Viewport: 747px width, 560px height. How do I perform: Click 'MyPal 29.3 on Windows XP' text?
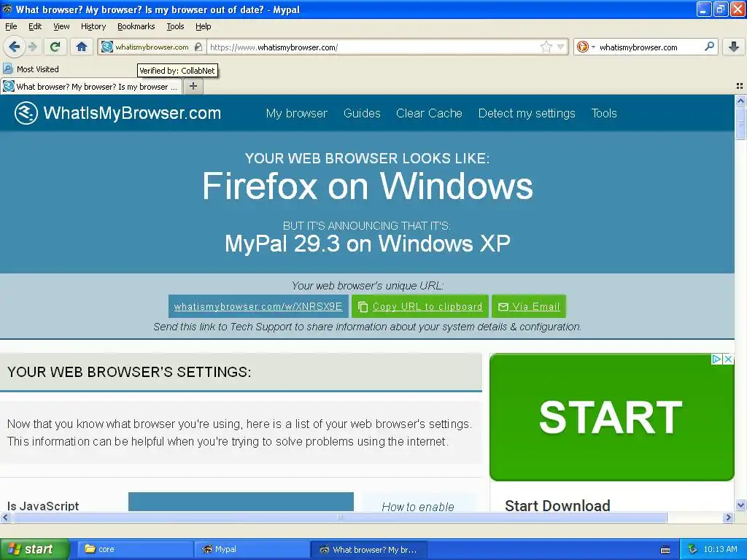tap(368, 244)
